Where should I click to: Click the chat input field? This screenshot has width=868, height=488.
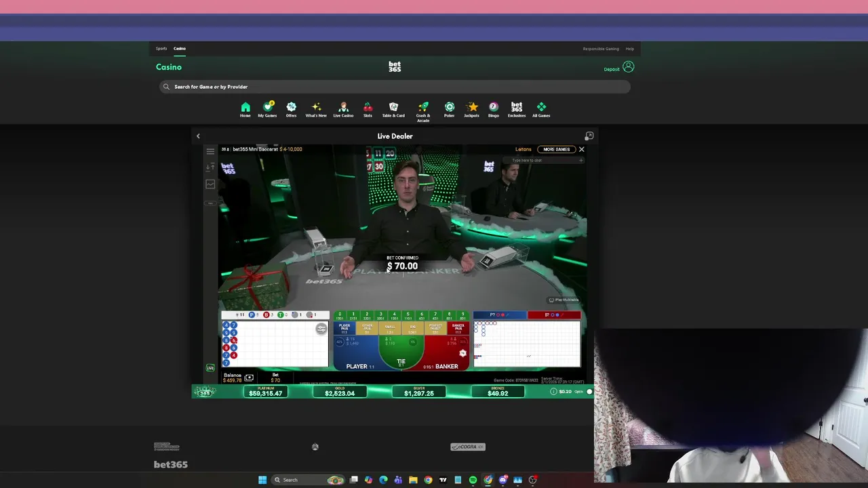click(542, 161)
